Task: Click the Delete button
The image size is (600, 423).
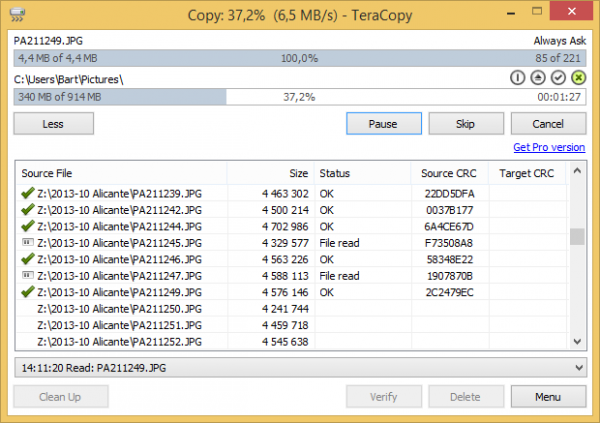Action: click(466, 397)
